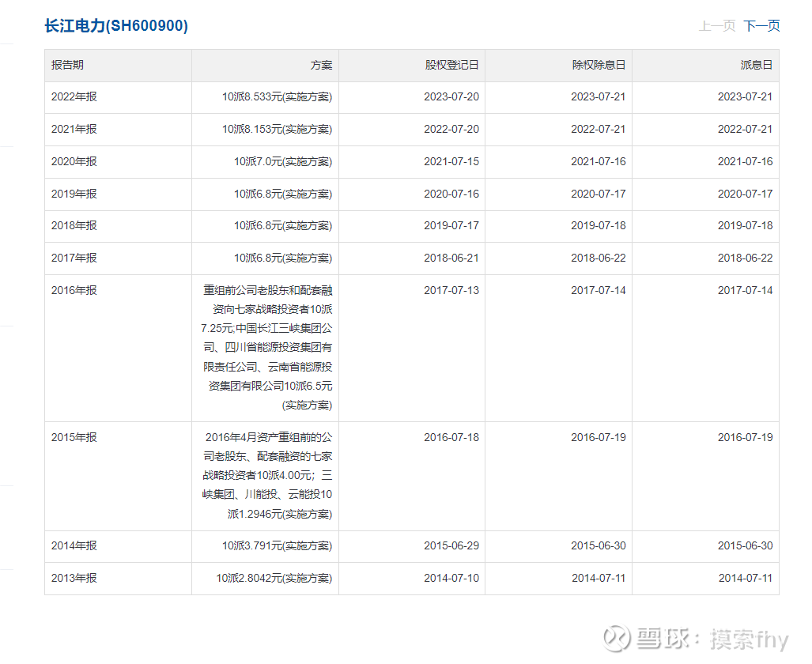Image resolution: width=812 pixels, height=664 pixels.
Task: Select record date 2017-07-13
Action: pyautogui.click(x=451, y=291)
